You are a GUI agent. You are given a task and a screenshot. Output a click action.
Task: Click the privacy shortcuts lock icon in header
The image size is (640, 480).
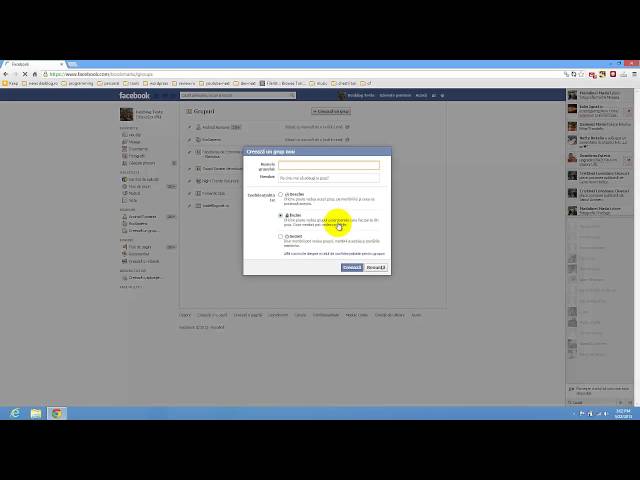pos(434,96)
